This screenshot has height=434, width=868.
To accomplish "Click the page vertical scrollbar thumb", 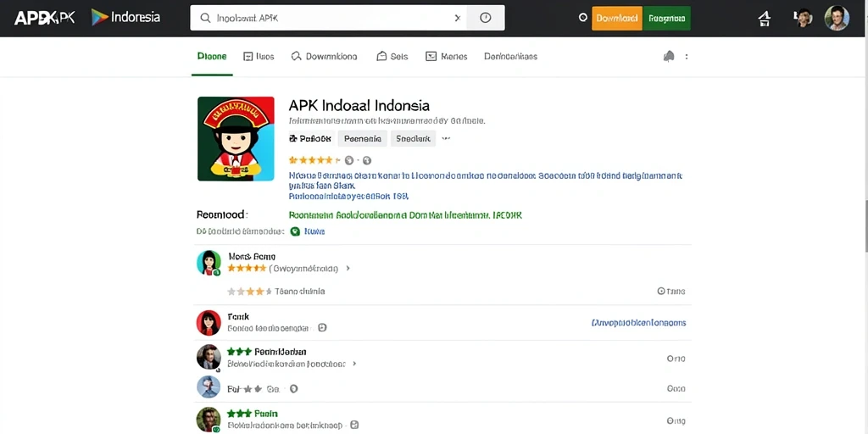I will click(x=865, y=226).
